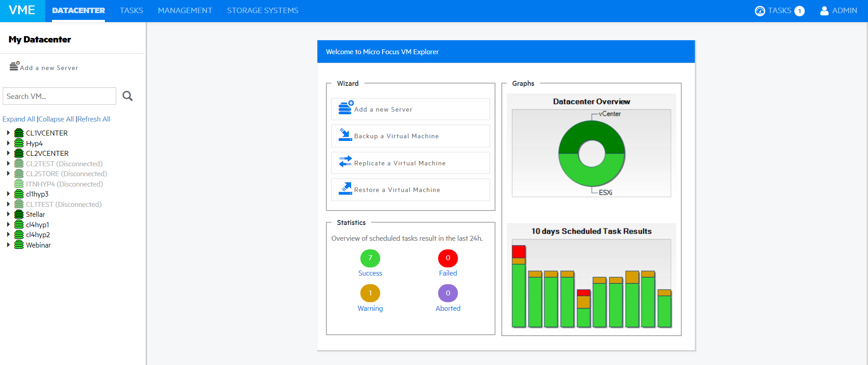Click the yellow Warning count circle
This screenshot has width=868, height=365.
click(x=370, y=293)
